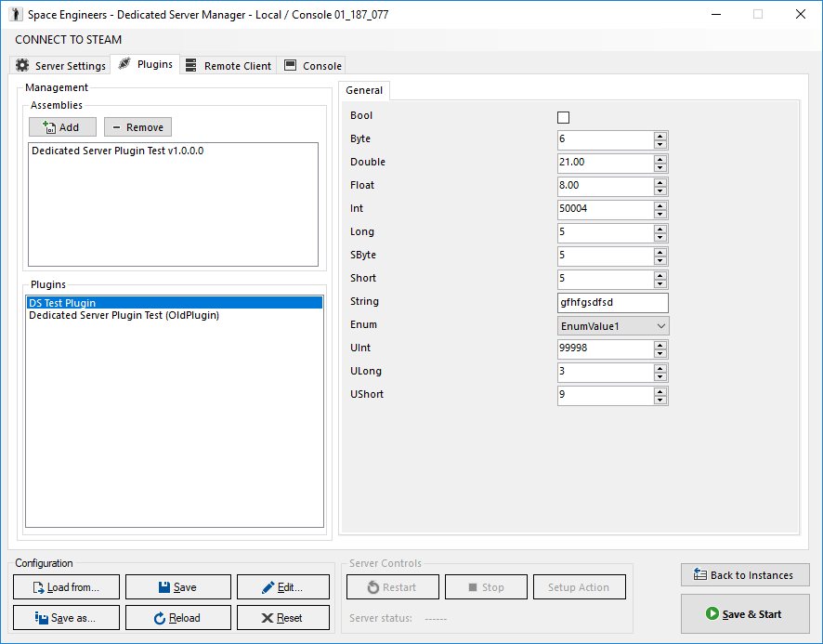Select Dedicated Server Plugin Test (OldPlugin) entry
The width and height of the screenshot is (823, 644).
[124, 315]
